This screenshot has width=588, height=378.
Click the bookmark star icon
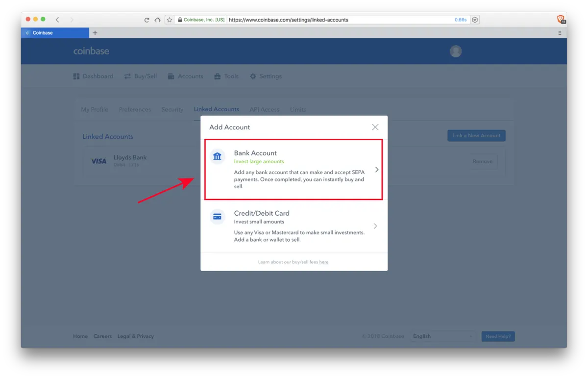[x=170, y=20]
